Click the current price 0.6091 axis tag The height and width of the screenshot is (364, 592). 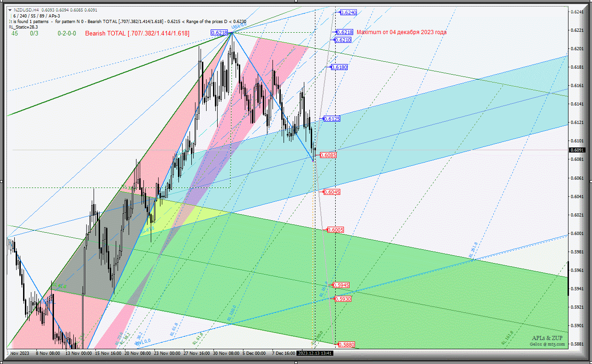tap(577, 150)
